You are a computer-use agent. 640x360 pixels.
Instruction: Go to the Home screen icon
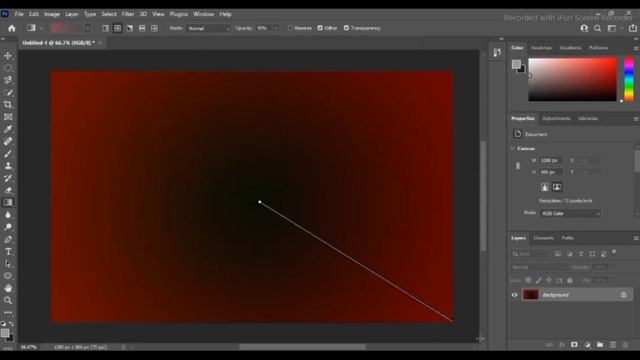12,28
